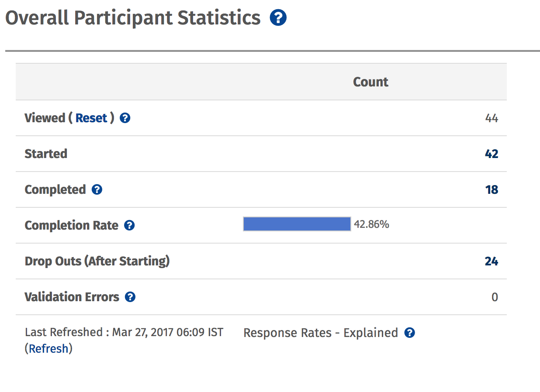Image resolution: width=540 pixels, height=392 pixels.
Task: Click the Last Refreshed timestamp text
Action: pyautogui.click(x=124, y=332)
